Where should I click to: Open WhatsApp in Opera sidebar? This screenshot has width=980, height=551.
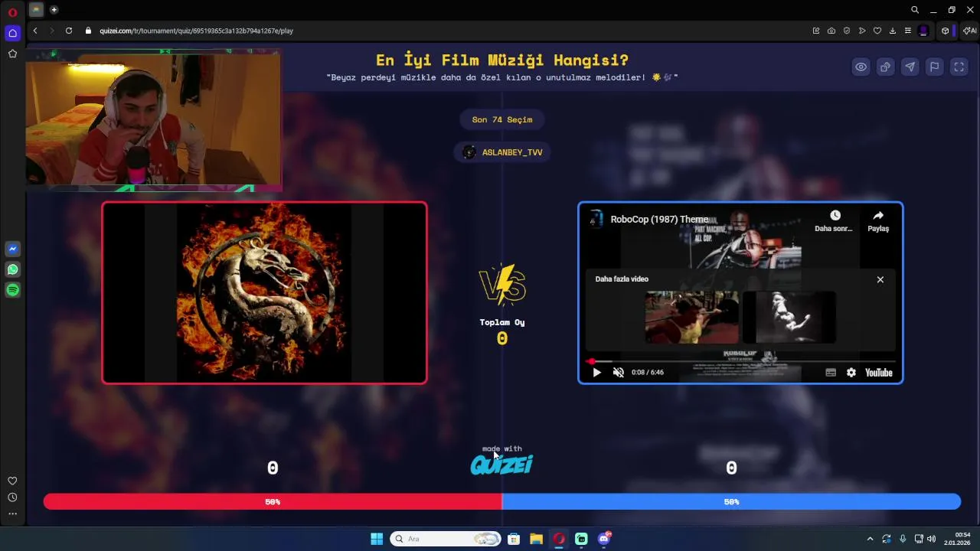click(12, 269)
